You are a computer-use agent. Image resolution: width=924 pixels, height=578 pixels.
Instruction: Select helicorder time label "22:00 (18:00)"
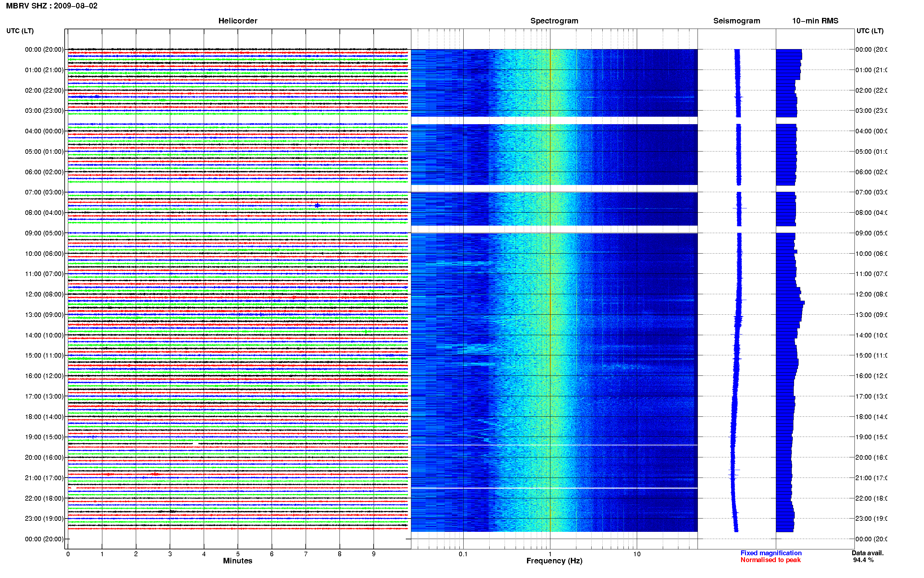click(44, 498)
